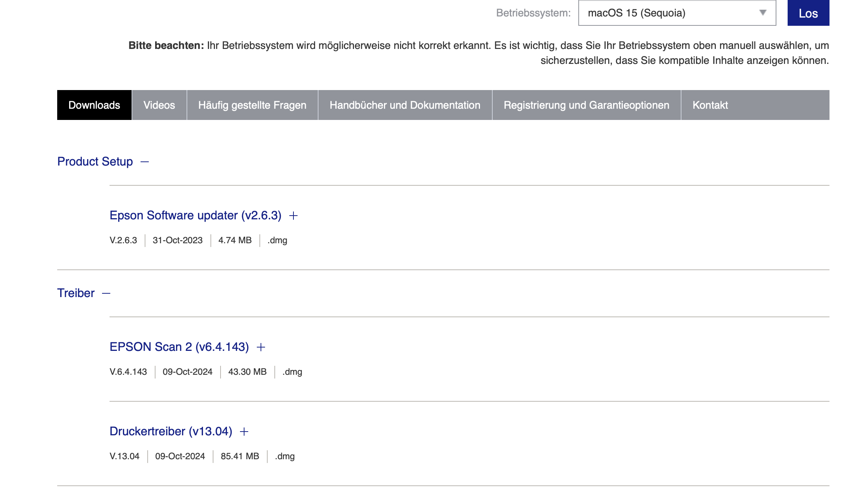Open Häufig gestellte Fragen tab
Image resolution: width=868 pixels, height=488 pixels.
[252, 105]
